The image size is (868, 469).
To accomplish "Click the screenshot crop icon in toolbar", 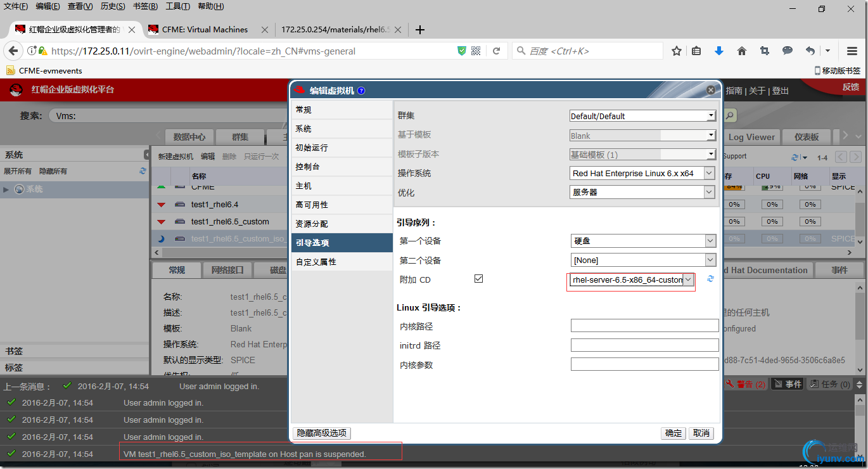I will [765, 51].
